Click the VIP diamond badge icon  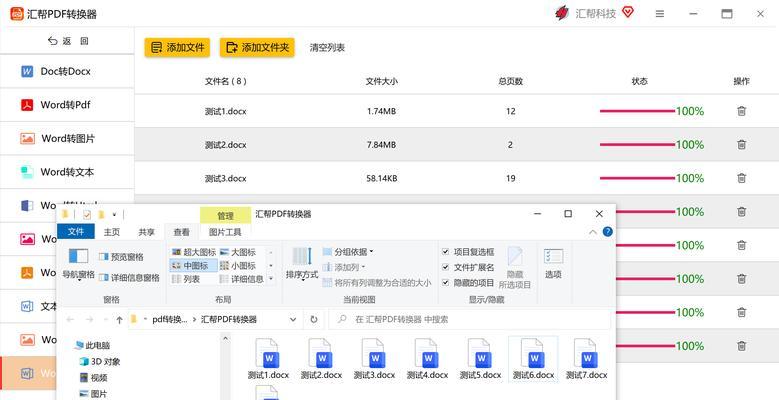click(628, 12)
